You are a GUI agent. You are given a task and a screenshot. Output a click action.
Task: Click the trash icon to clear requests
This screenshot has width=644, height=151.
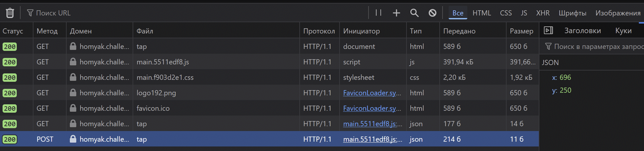click(10, 13)
